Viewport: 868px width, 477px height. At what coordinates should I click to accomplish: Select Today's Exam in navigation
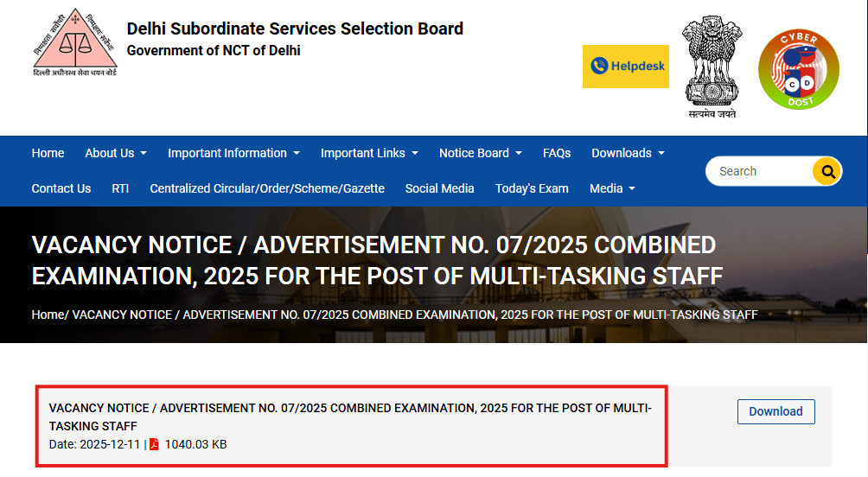[x=532, y=188]
